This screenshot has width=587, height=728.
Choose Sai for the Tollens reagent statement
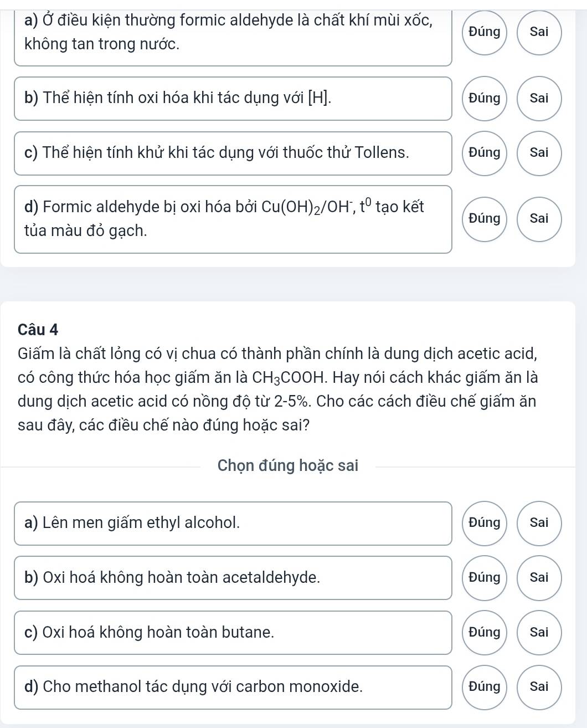(x=539, y=152)
